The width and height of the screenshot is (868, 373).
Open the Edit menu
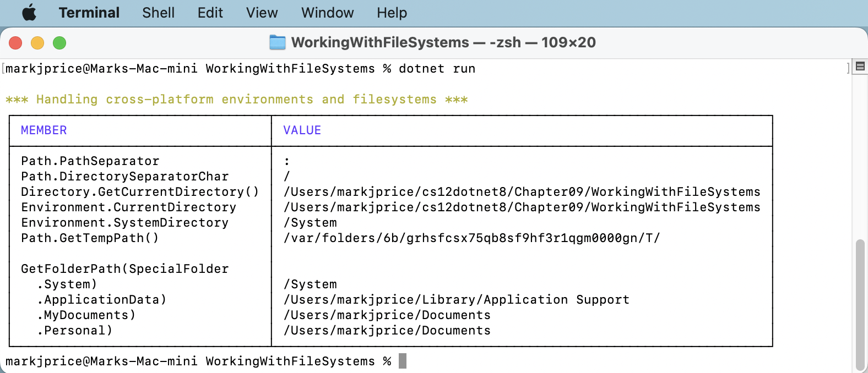click(x=210, y=13)
